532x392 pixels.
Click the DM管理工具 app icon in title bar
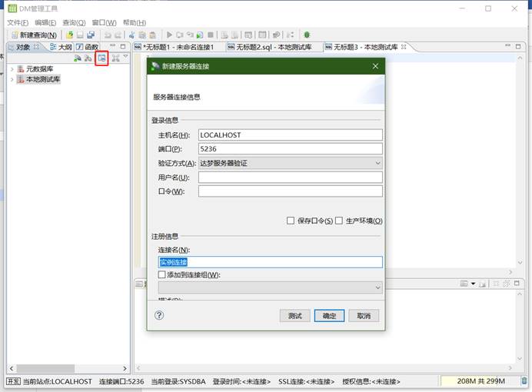(12, 8)
